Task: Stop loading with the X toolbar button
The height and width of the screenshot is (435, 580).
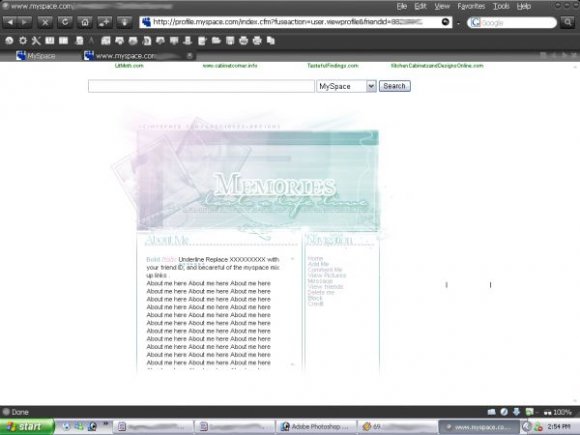Action: coord(45,22)
